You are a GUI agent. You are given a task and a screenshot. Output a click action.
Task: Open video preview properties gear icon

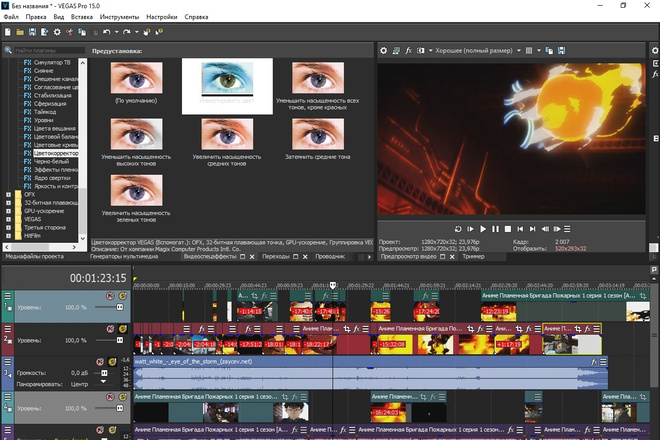[383, 51]
